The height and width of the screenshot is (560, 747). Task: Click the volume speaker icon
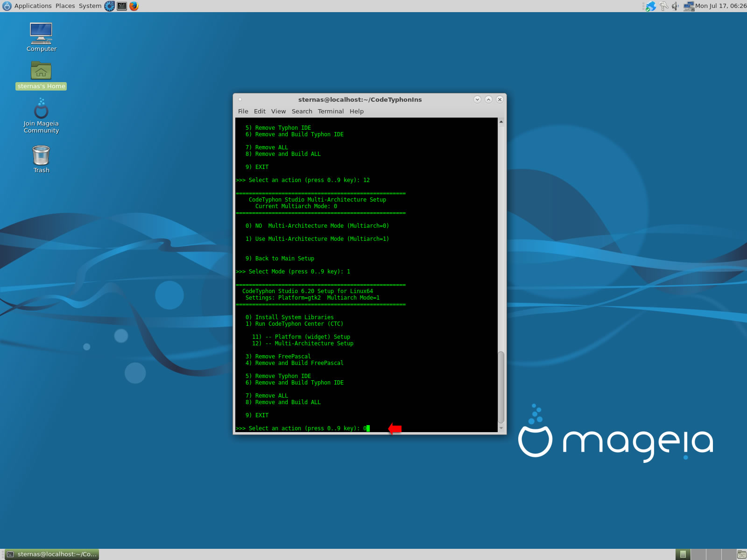675,6
